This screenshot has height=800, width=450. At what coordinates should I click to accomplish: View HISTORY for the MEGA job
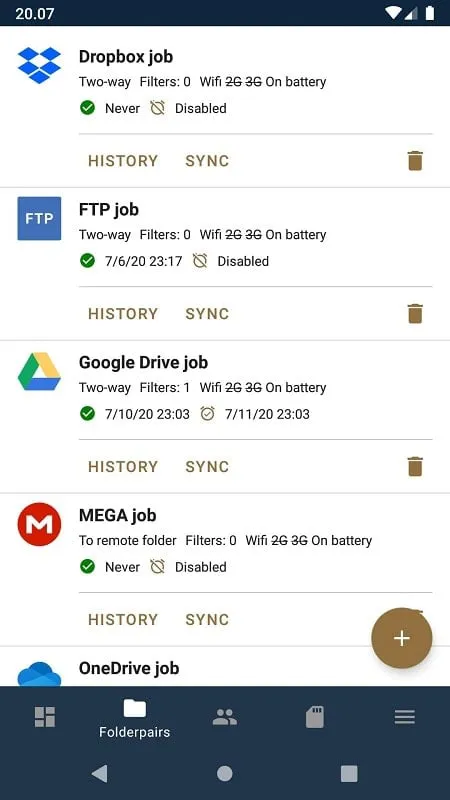point(123,619)
